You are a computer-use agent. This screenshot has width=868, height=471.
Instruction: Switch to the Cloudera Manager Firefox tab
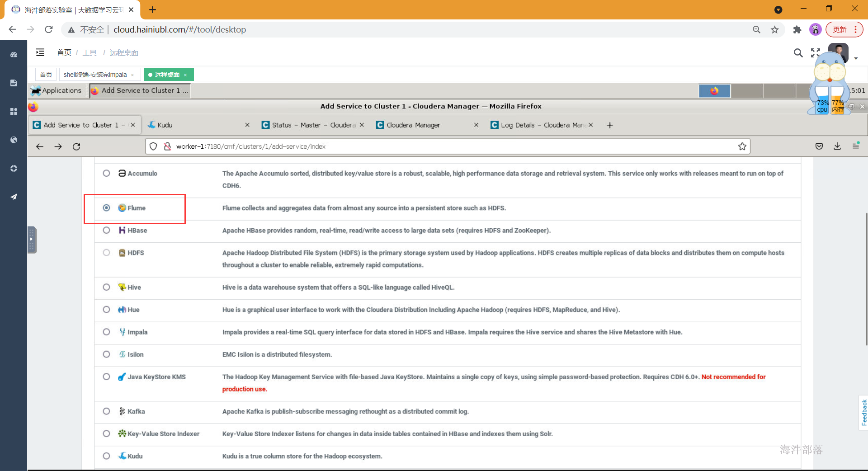pyautogui.click(x=427, y=125)
